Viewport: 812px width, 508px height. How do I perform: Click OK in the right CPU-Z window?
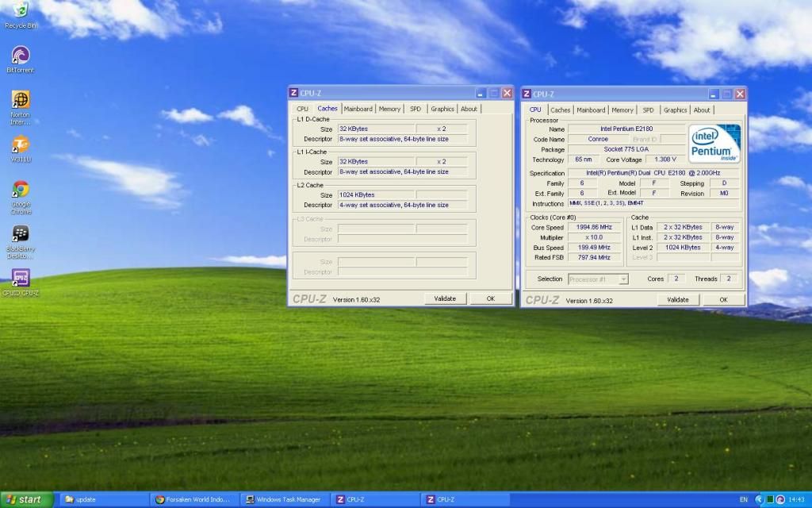click(x=723, y=299)
